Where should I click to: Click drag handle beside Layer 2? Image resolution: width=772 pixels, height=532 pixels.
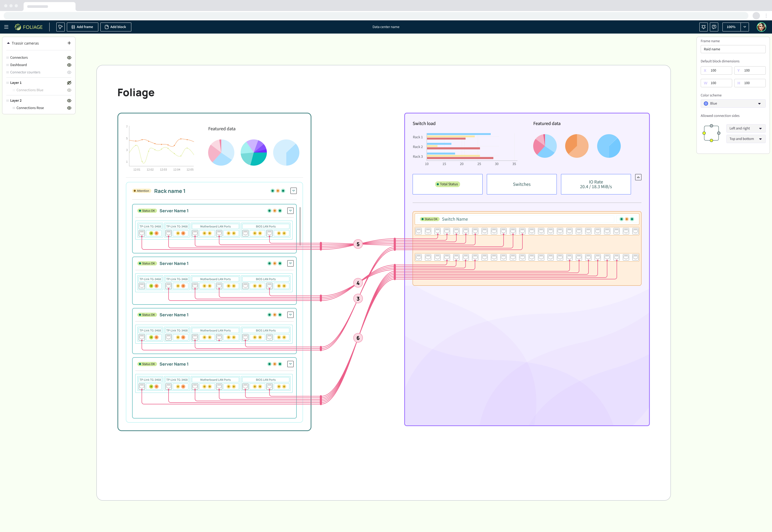pos(8,101)
